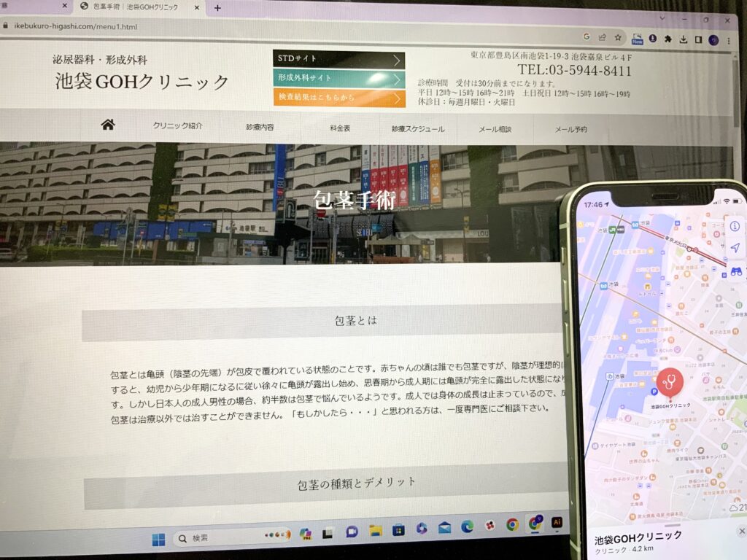Open クリニック紹介 menu item
This screenshot has width=747, height=560.
[177, 125]
